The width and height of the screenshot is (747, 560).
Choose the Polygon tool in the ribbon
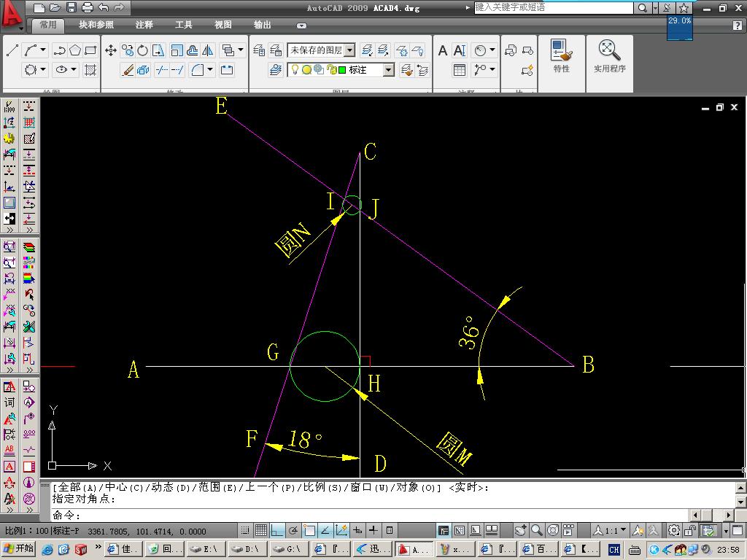75,50
